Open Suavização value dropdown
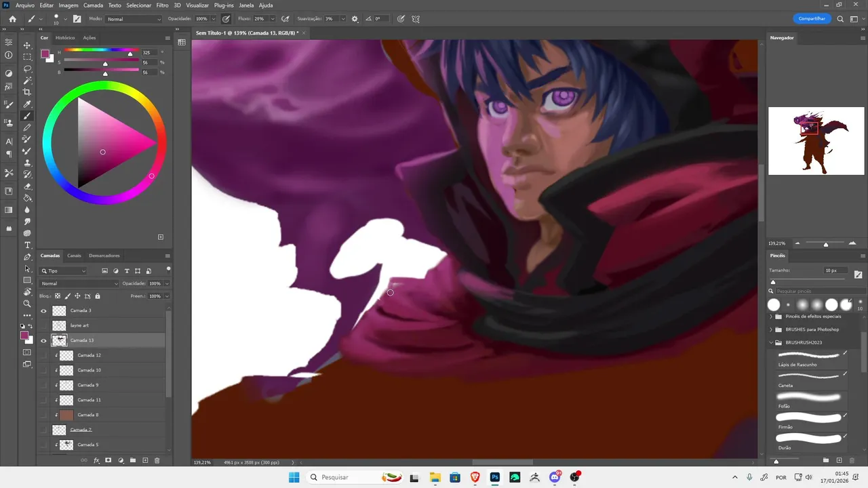The height and width of the screenshot is (488, 868). 343,19
